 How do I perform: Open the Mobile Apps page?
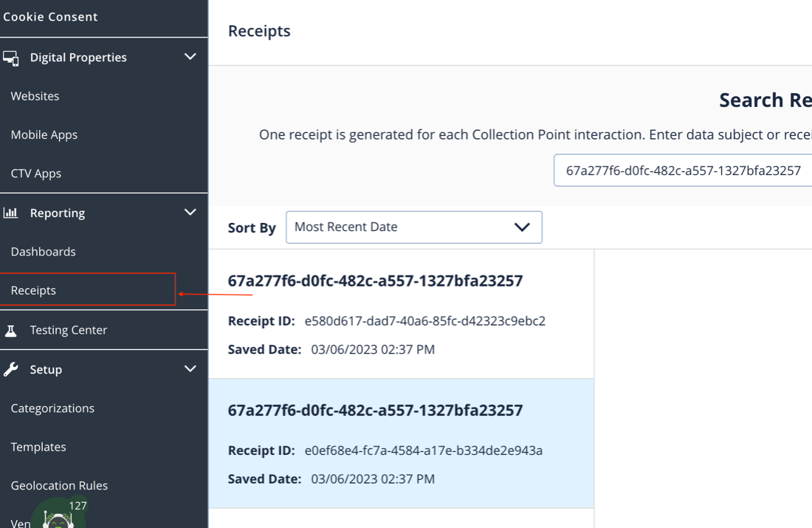(44, 134)
